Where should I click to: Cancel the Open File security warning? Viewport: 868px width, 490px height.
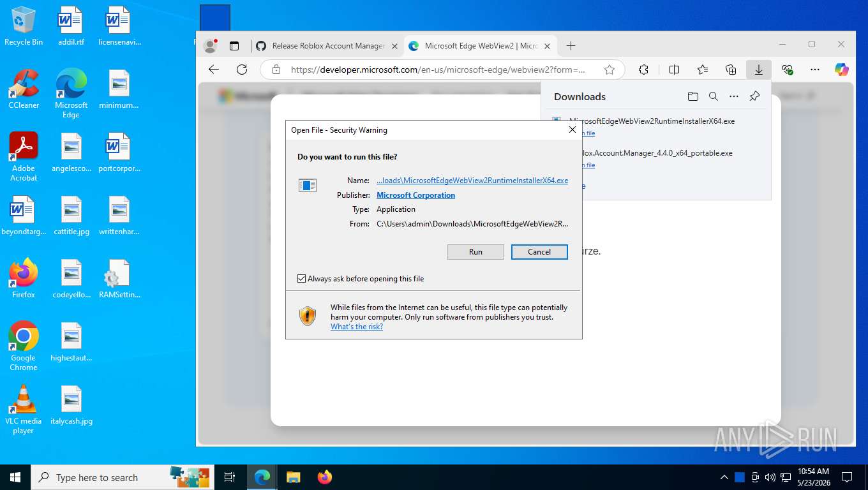click(539, 252)
